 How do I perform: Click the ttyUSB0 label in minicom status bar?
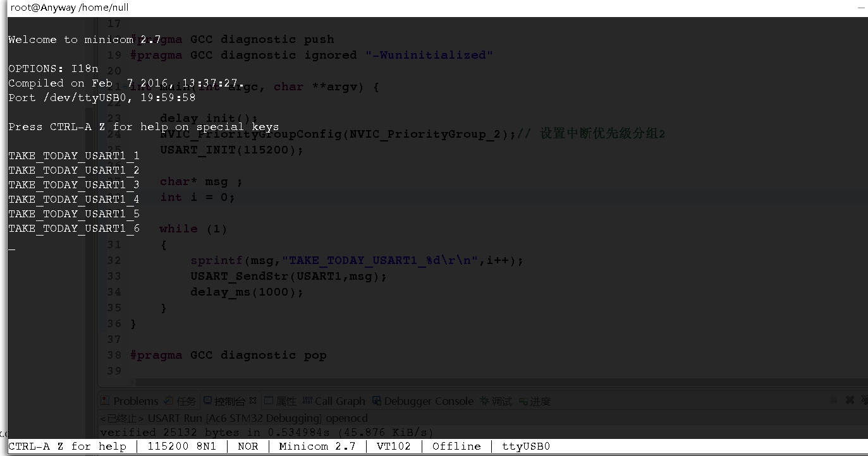[525, 447]
